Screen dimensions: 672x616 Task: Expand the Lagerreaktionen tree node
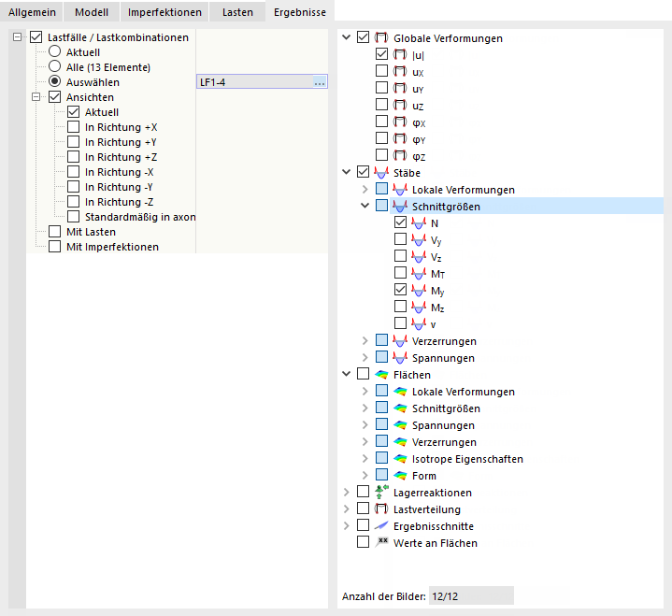tap(347, 492)
